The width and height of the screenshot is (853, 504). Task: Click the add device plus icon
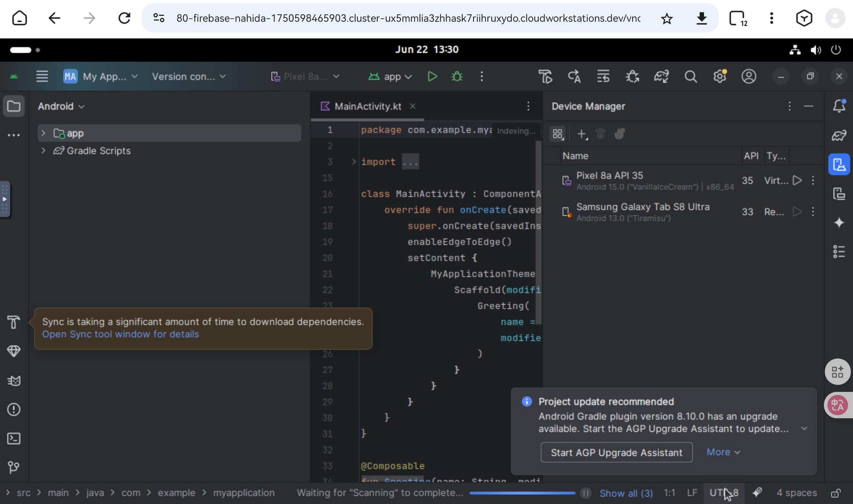click(x=582, y=134)
